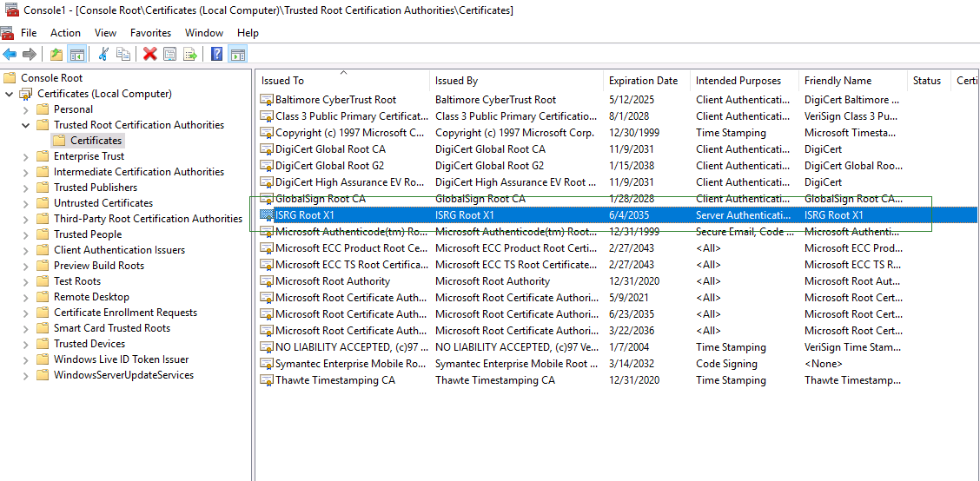The height and width of the screenshot is (481, 980).
Task: Select Preview Build Roots folder
Action: pyautogui.click(x=99, y=266)
